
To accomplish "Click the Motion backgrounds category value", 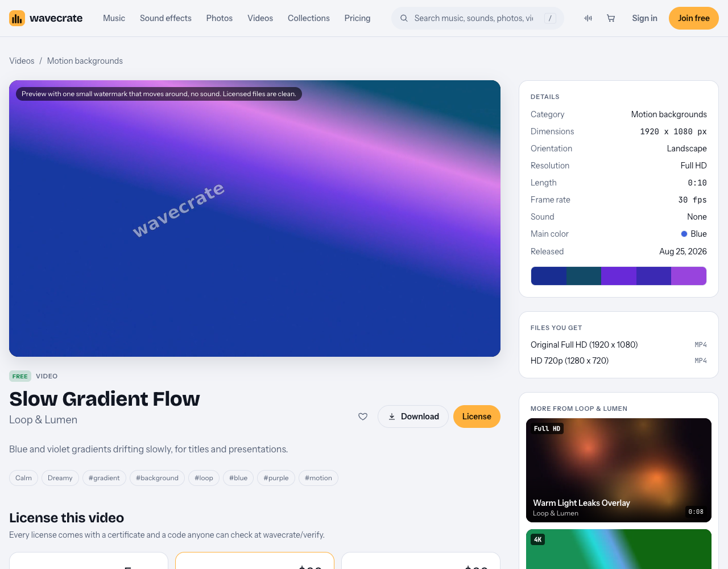I will coord(669,114).
